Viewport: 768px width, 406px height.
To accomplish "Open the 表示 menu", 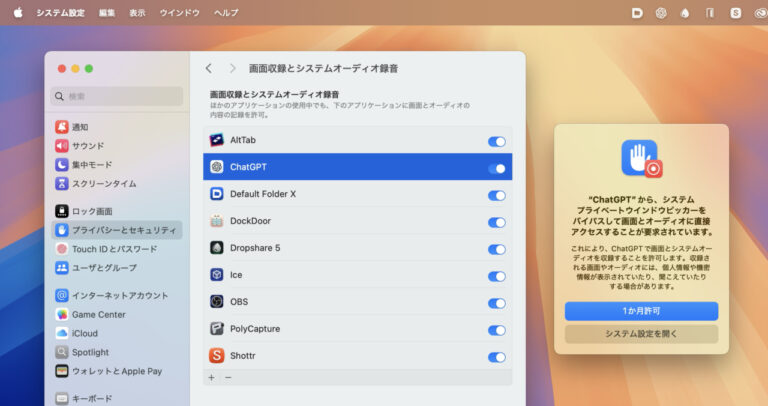I will pyautogui.click(x=137, y=13).
